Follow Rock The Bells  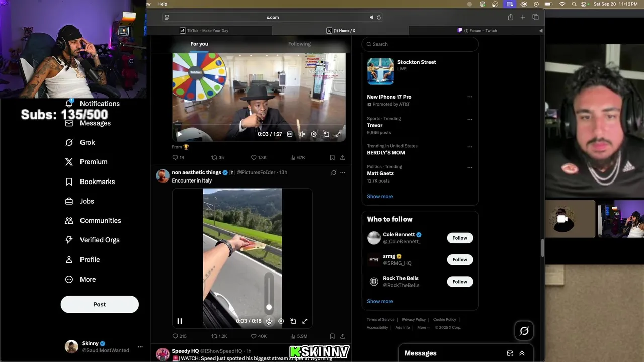coord(460,282)
